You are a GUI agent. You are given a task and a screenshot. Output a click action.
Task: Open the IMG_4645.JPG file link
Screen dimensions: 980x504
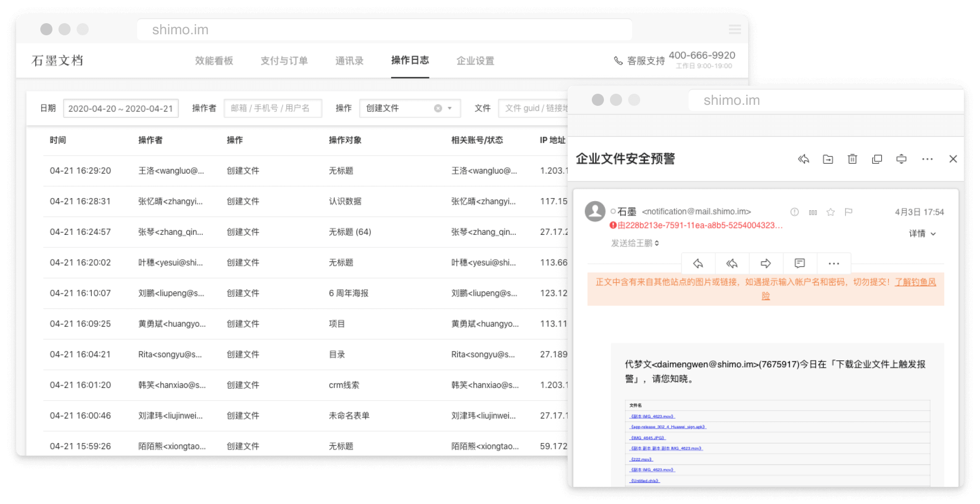click(648, 438)
